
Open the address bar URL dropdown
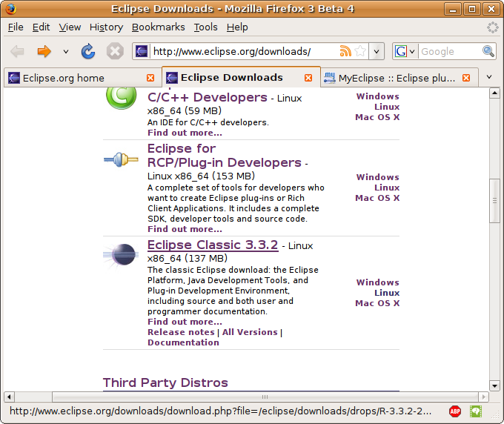[377, 51]
